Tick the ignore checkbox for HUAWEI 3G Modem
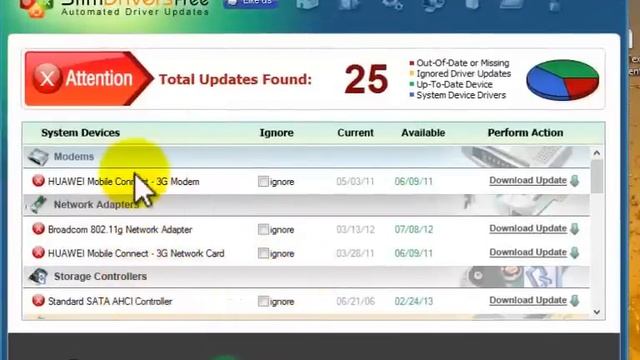This screenshot has width=640, height=360. (x=263, y=181)
